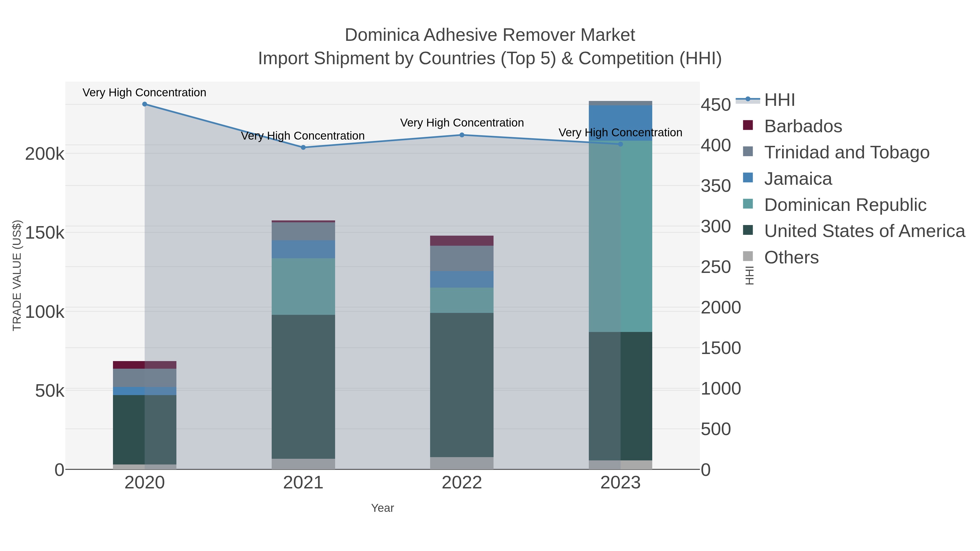
Task: Select Jamaica segment in 2021 bar
Action: click(303, 250)
